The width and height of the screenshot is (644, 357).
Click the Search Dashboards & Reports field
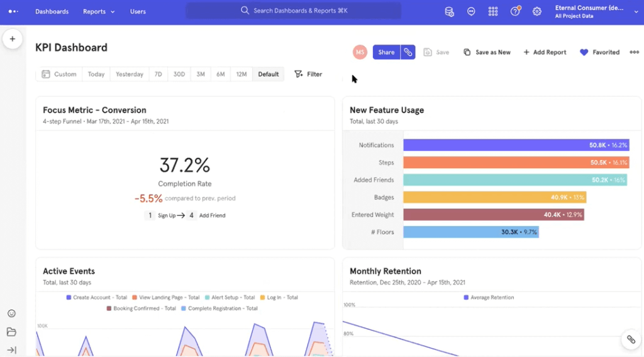pyautogui.click(x=294, y=11)
